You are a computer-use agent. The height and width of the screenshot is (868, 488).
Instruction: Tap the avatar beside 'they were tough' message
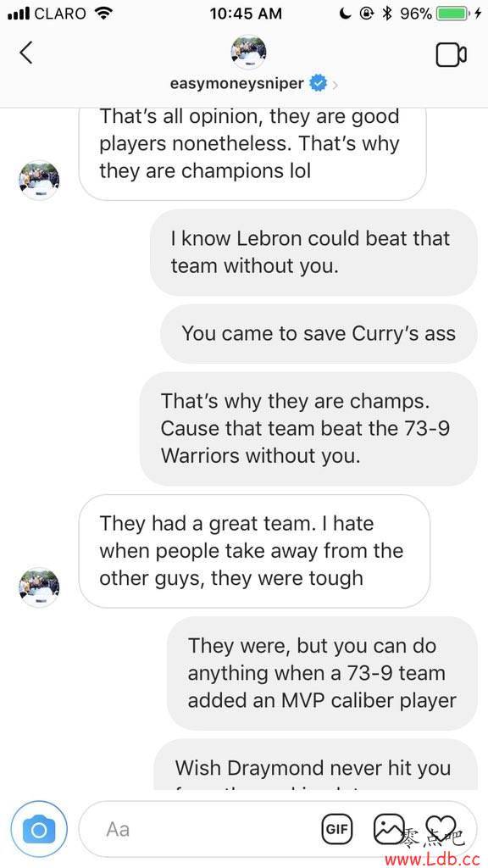39,587
